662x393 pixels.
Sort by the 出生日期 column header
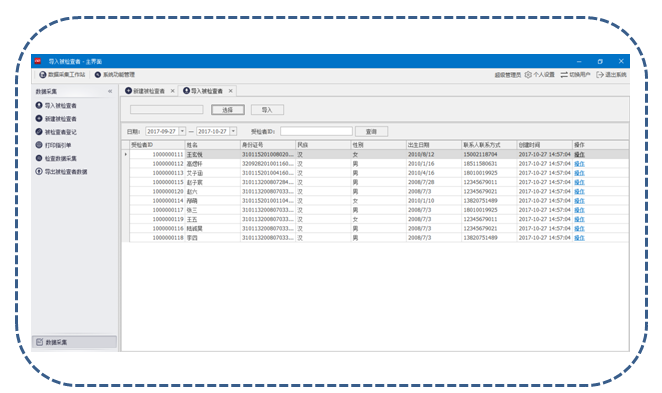[434, 145]
